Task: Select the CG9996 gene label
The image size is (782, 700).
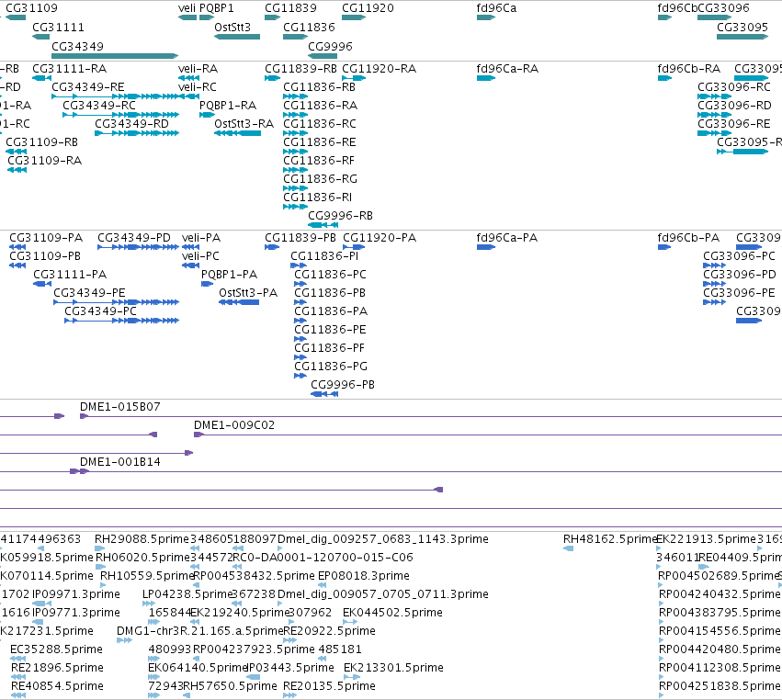Action: pos(330,46)
